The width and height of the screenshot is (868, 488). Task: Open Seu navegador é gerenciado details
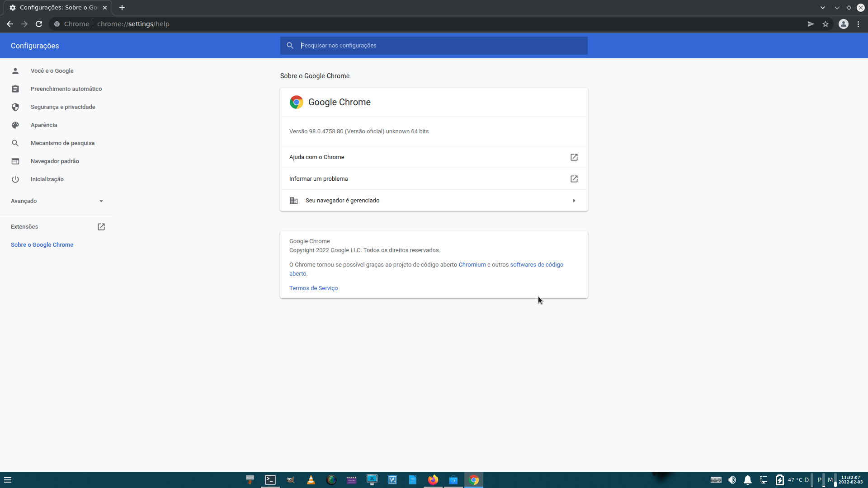coord(434,201)
